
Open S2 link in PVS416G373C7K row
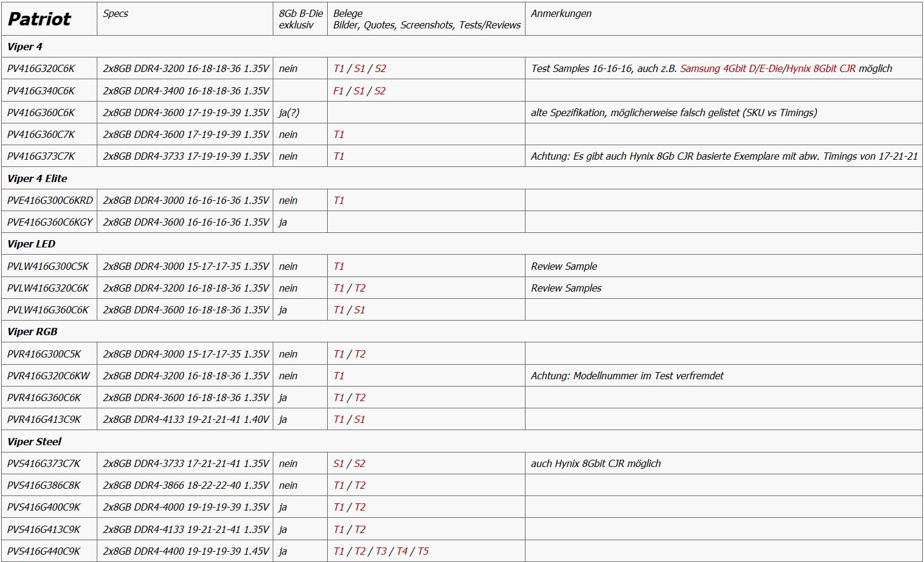tap(359, 463)
